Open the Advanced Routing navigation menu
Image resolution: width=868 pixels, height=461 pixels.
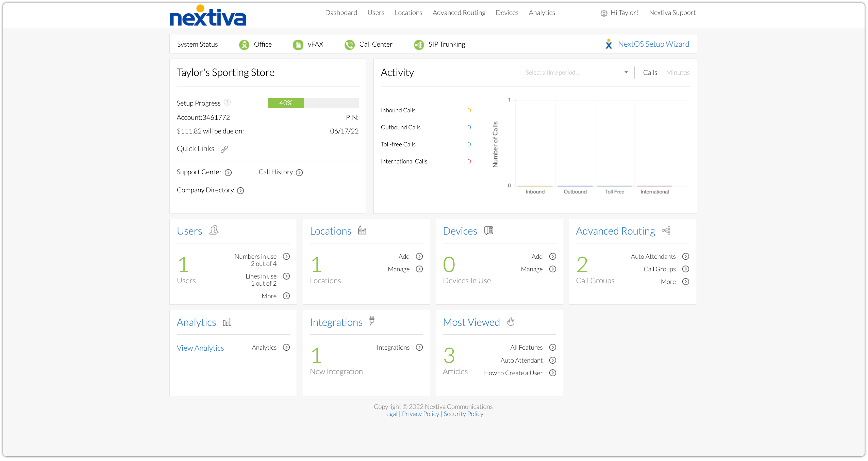point(459,13)
